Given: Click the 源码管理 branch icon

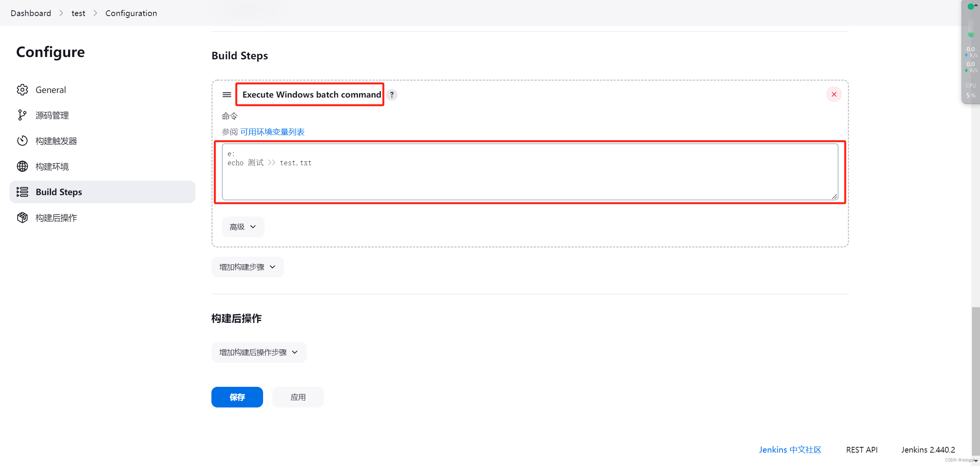Looking at the screenshot, I should [22, 115].
